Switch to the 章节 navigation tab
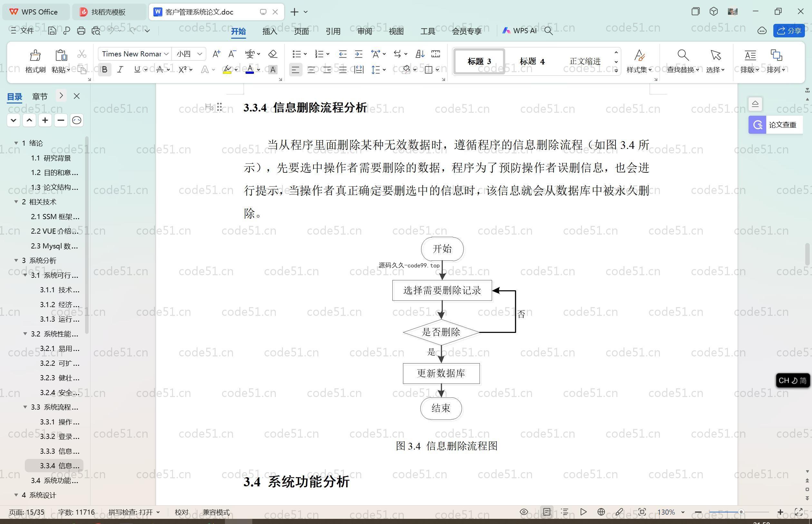This screenshot has height=524, width=812. (x=40, y=96)
